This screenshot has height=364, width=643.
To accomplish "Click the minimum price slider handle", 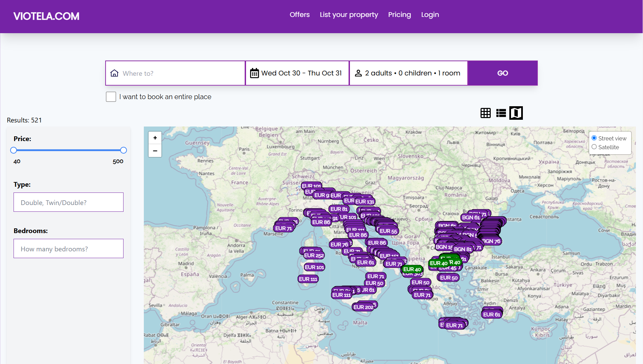I will (14, 150).
